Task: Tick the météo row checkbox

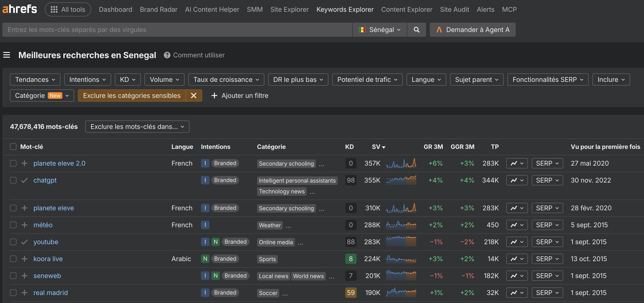Action: click(13, 225)
